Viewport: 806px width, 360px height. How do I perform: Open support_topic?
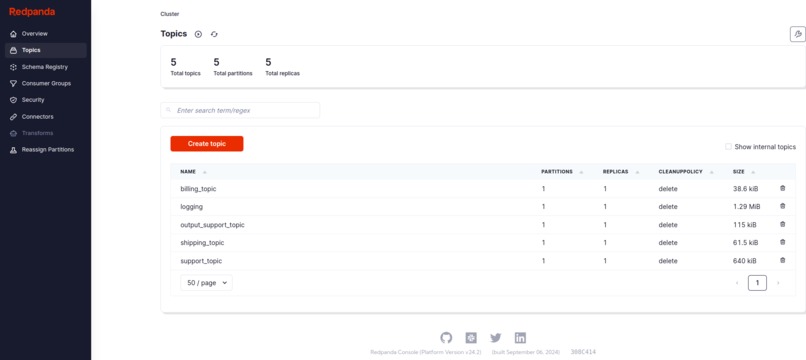click(201, 261)
